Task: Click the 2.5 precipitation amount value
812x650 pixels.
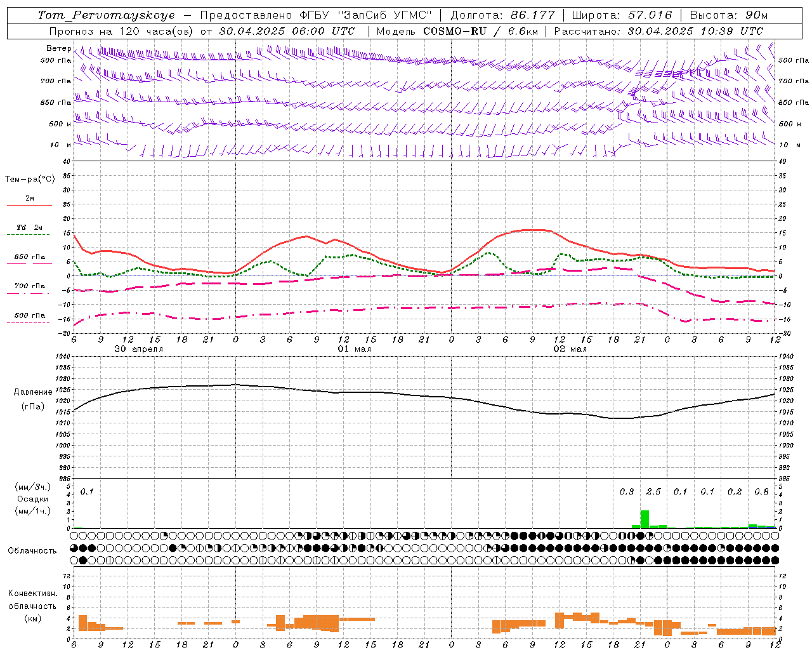Action: (653, 492)
